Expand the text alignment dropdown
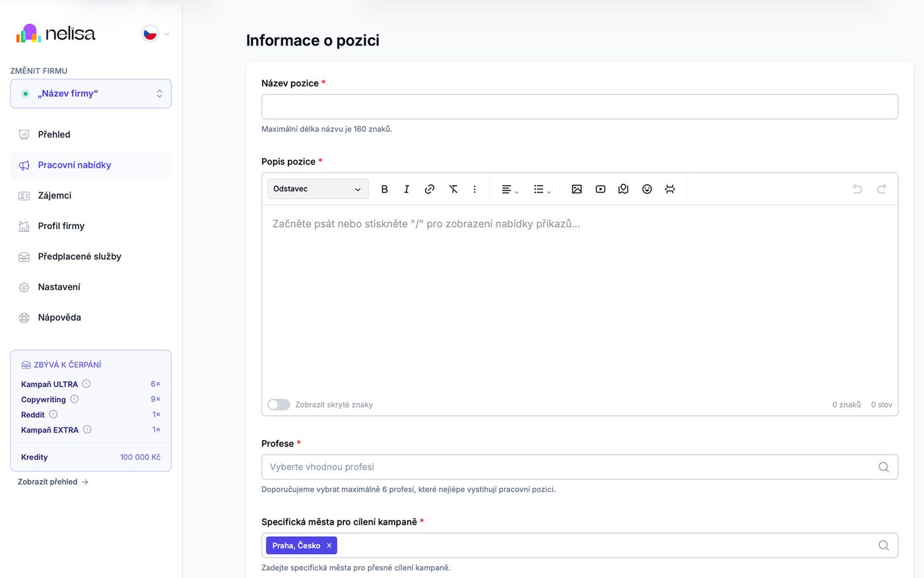Viewport: 924px width, 578px height. [510, 190]
